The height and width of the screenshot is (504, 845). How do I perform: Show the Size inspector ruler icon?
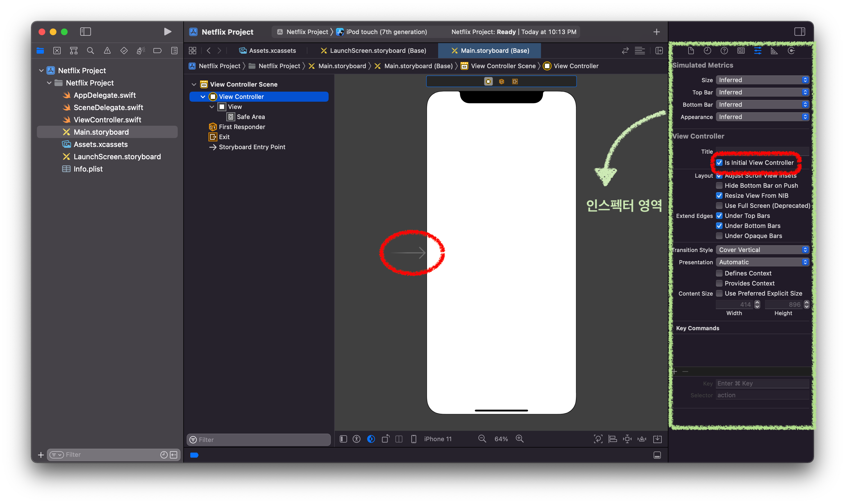[774, 51]
